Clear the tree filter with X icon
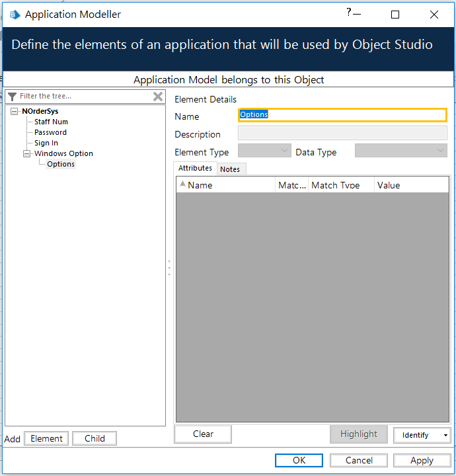The width and height of the screenshot is (456, 476). pos(158,97)
